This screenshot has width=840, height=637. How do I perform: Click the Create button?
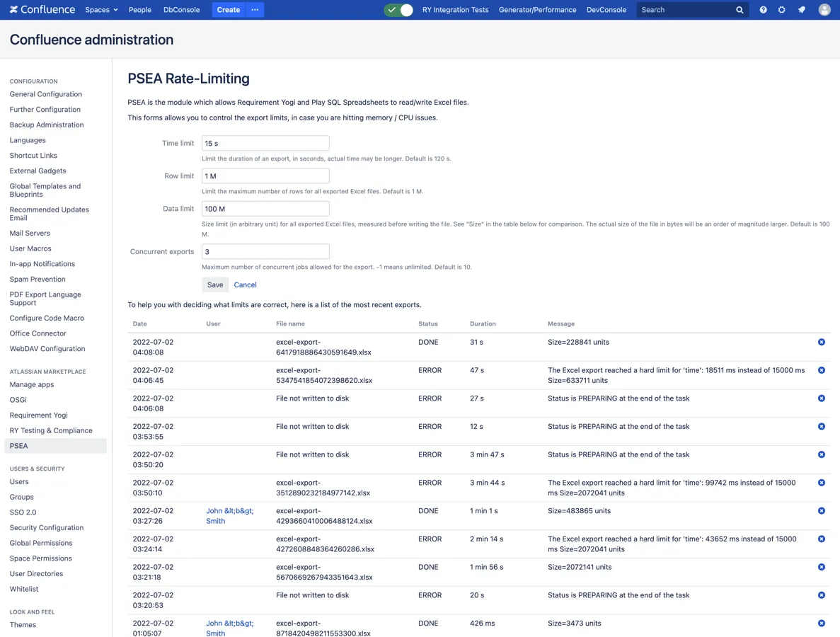click(x=228, y=10)
